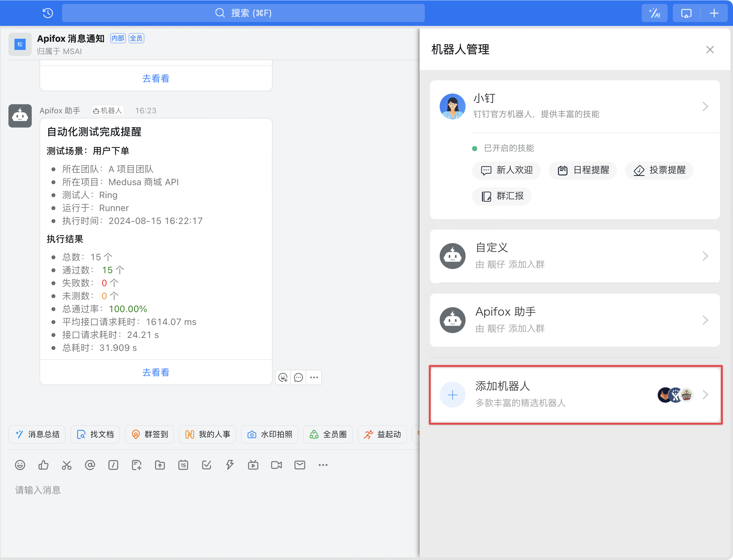
Task: Toggle the 日程提醒 skill
Action: click(x=582, y=170)
